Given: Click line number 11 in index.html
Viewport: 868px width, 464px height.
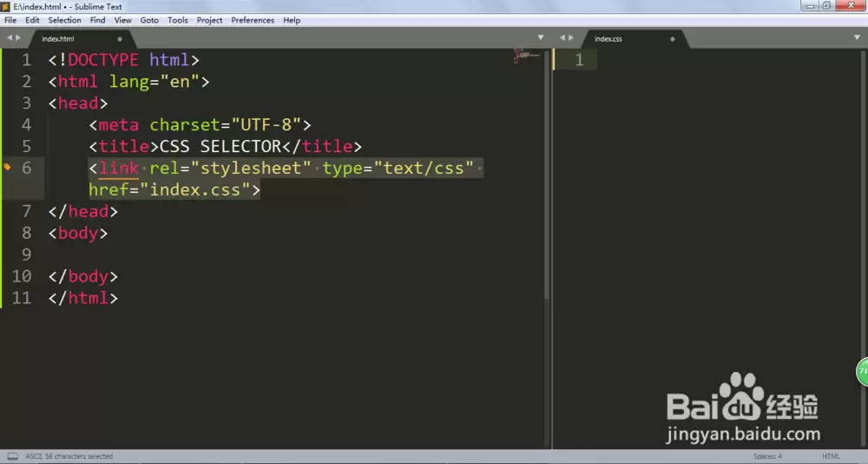Looking at the screenshot, I should (x=22, y=298).
